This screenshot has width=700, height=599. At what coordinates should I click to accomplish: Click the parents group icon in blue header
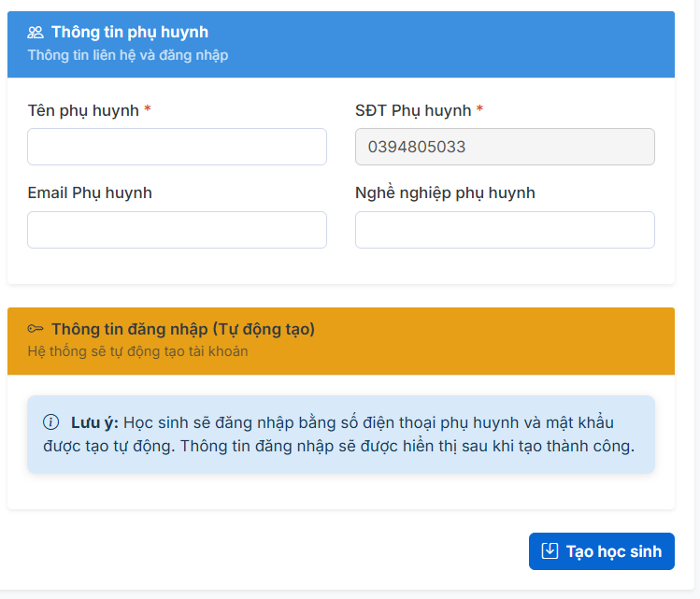[x=36, y=33]
